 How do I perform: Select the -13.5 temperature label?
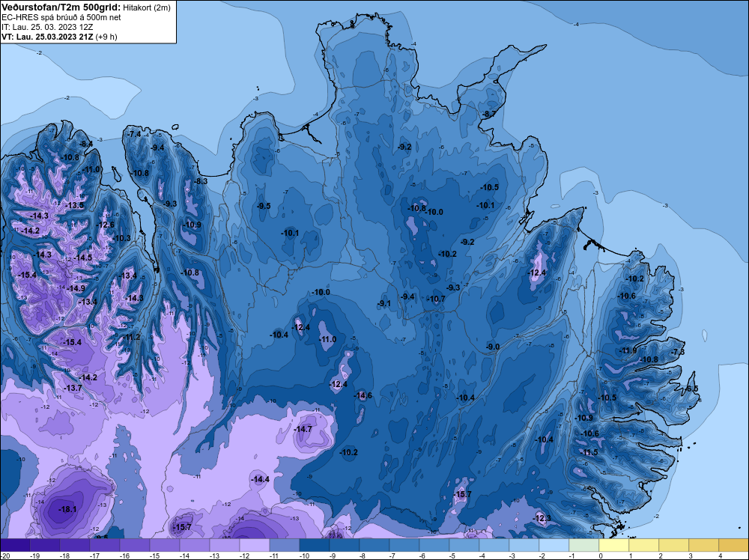74,205
